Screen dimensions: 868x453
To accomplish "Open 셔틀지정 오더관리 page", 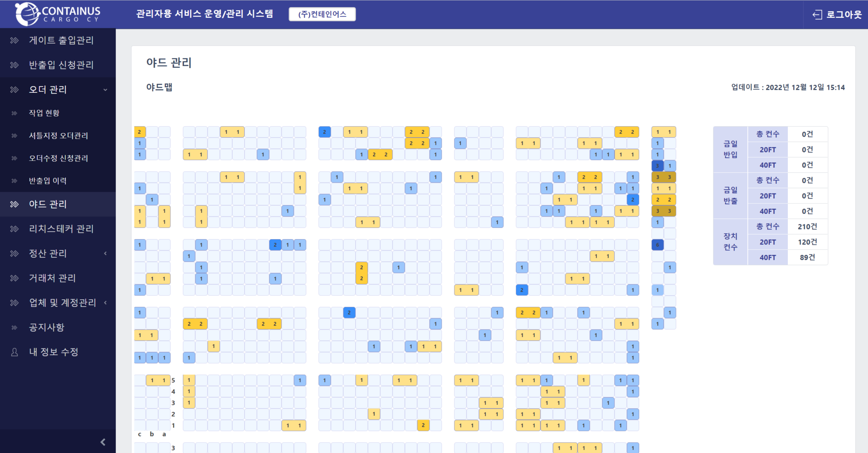I will 58,136.
